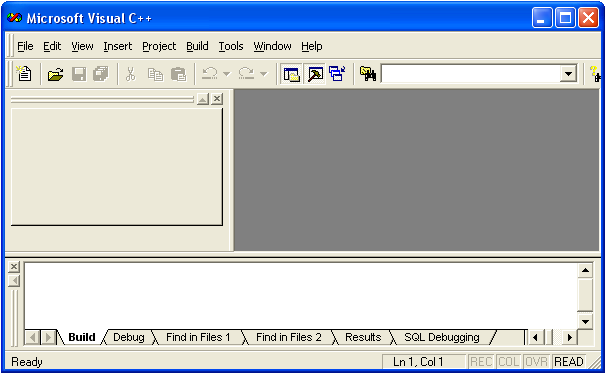606x374 pixels.
Task: Expand the Find combo box dropdown
Action: pos(568,74)
